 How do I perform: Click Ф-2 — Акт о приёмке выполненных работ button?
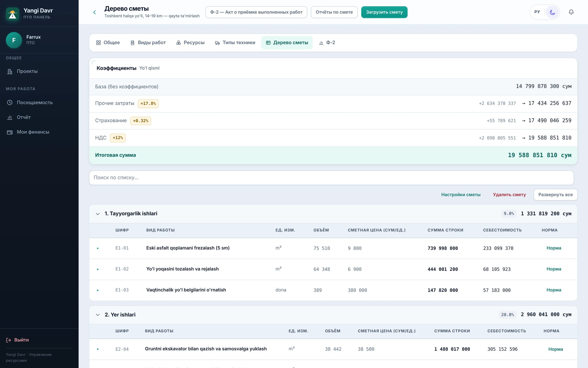coord(256,12)
